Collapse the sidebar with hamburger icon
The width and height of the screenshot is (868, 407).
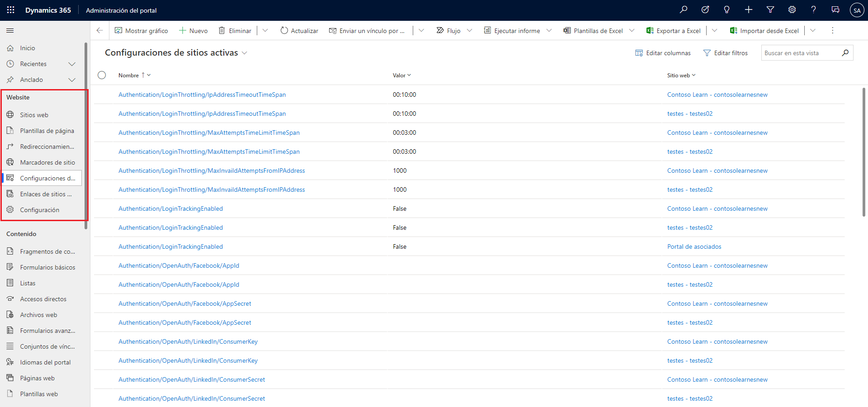[10, 31]
